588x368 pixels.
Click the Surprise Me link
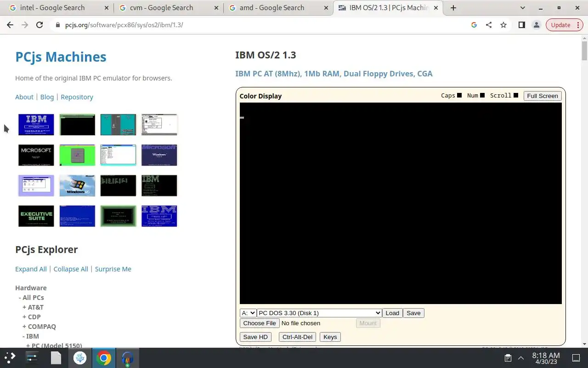pyautogui.click(x=113, y=269)
